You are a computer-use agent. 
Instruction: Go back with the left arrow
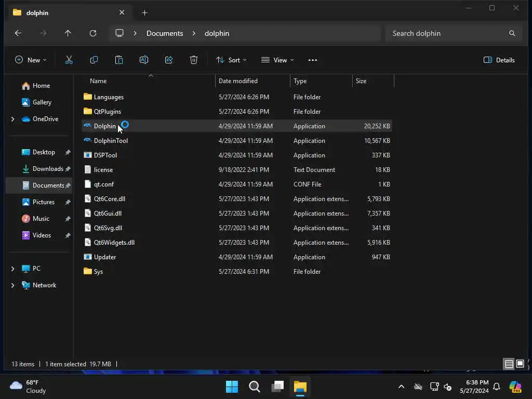tap(18, 33)
